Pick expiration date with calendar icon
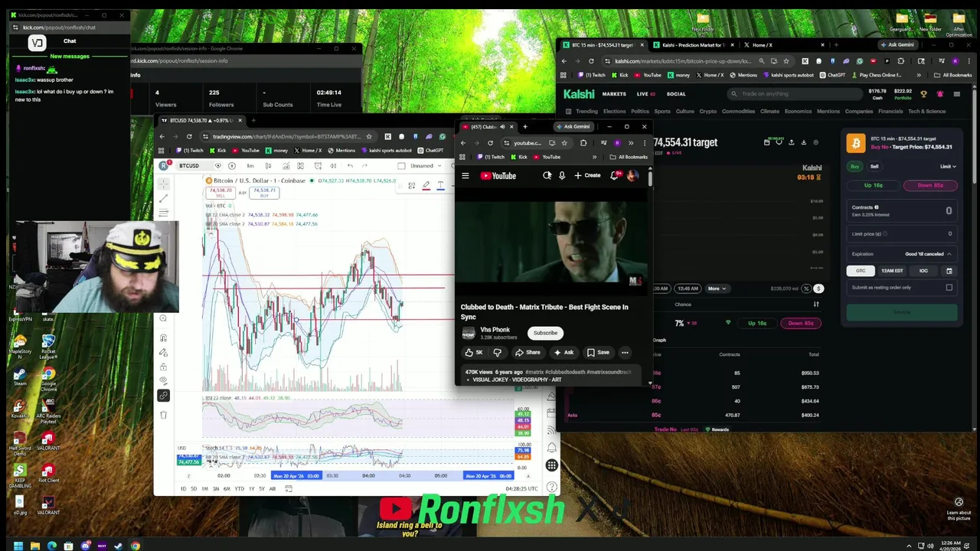Image resolution: width=980 pixels, height=551 pixels. tap(949, 271)
